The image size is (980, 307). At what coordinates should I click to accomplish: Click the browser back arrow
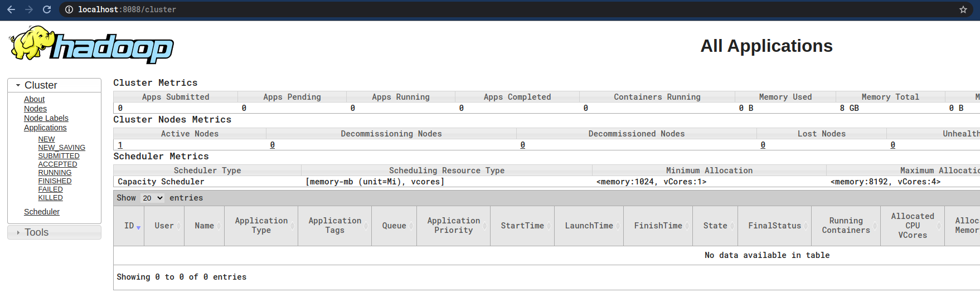coord(11,9)
